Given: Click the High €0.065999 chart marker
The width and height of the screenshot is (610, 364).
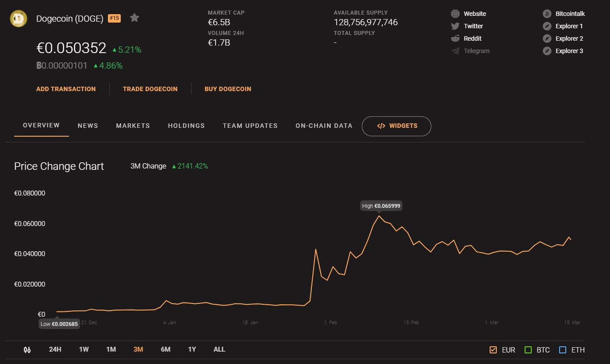Looking at the screenshot, I should point(381,206).
